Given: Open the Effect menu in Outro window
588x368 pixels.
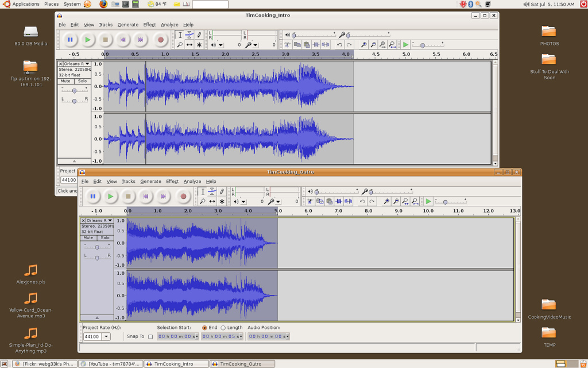Looking at the screenshot, I should (x=172, y=181).
